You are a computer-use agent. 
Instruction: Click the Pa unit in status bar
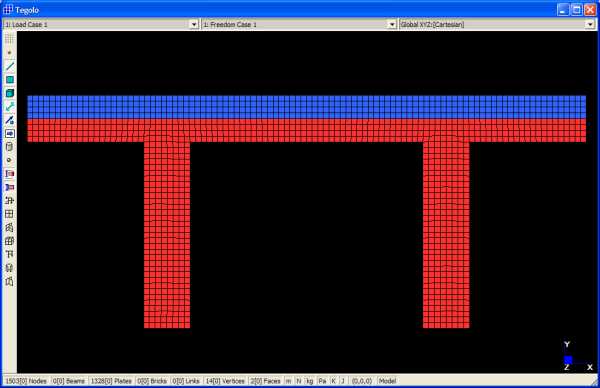click(322, 381)
